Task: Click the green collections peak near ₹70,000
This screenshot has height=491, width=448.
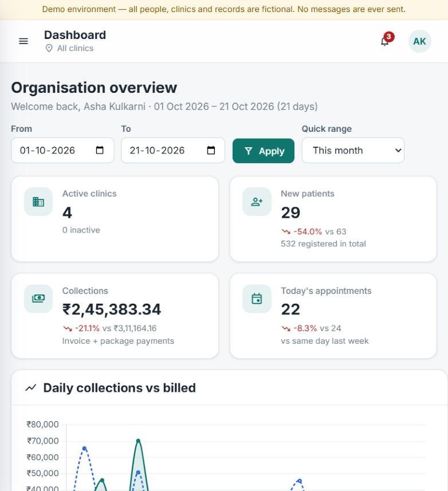Action: 139,441
